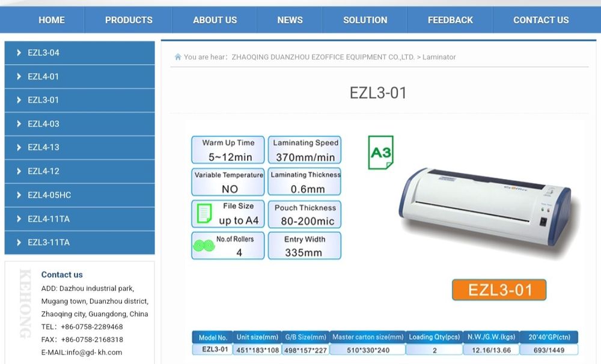Viewport: 601px width, 364px height.
Task: Click the 20'40'GP(ctn) table header
Action: (x=549, y=337)
